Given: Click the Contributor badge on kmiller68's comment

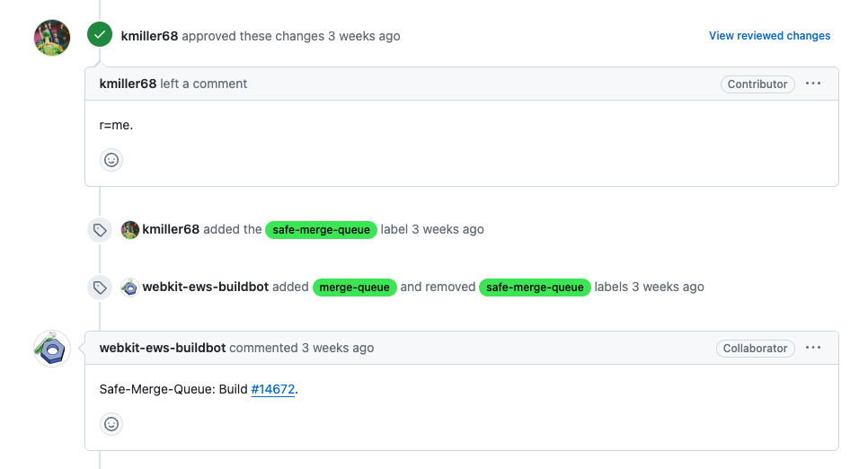Looking at the screenshot, I should [757, 84].
